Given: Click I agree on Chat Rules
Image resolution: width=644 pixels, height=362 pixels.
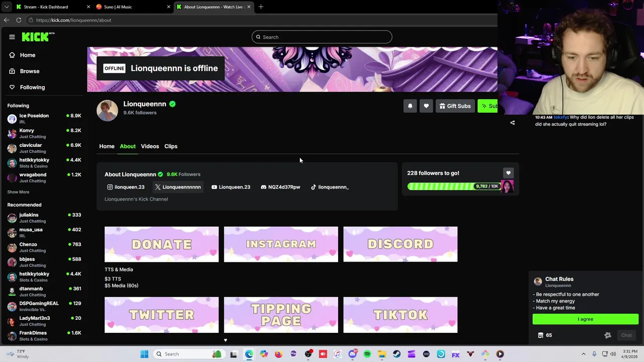Looking at the screenshot, I should tap(586, 319).
